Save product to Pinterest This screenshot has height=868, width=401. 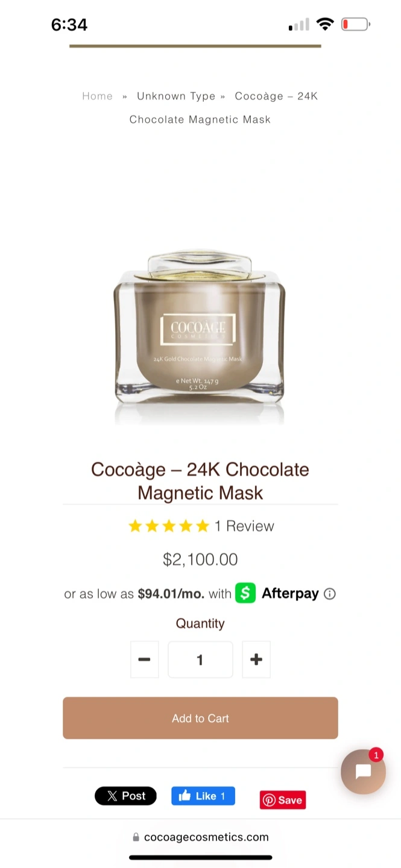pos(283,800)
